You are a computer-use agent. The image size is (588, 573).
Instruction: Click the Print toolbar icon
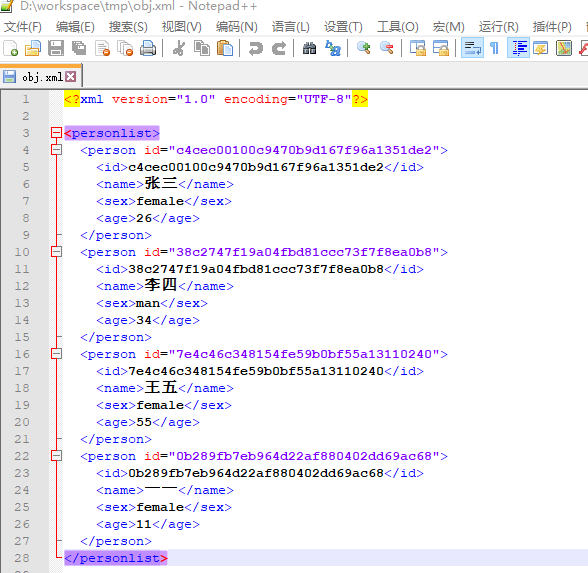click(148, 48)
